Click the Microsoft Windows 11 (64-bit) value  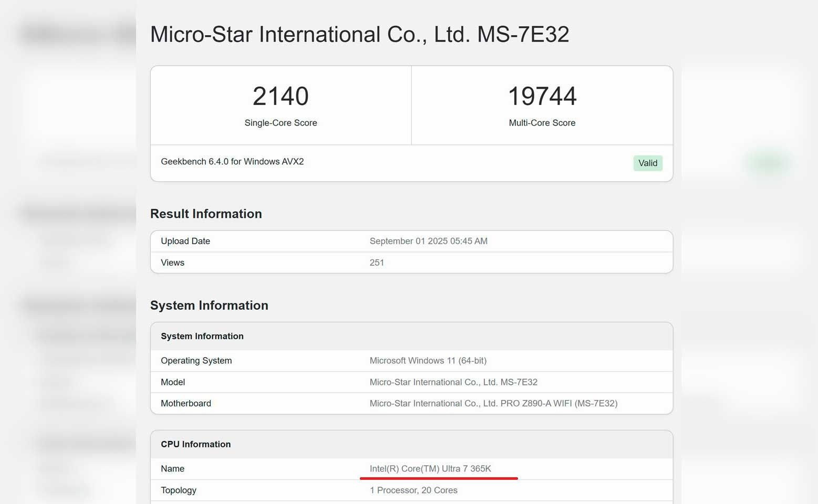[428, 361]
